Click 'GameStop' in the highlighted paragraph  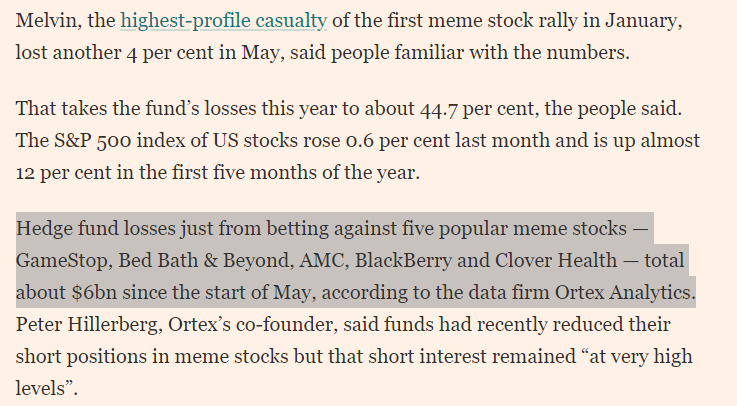pyautogui.click(x=58, y=262)
